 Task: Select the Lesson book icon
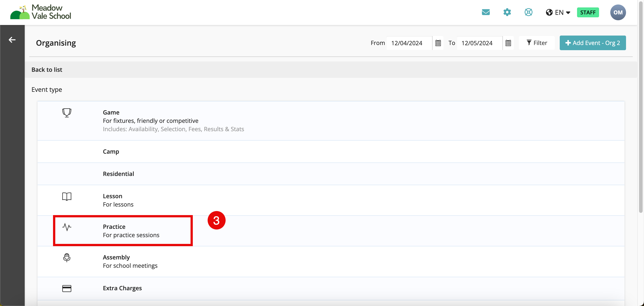(x=67, y=197)
